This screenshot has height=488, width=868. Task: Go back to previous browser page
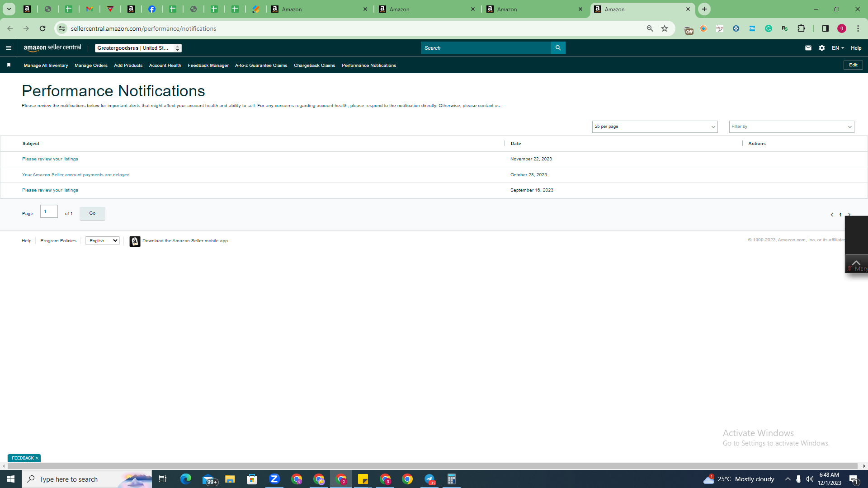pyautogui.click(x=10, y=28)
